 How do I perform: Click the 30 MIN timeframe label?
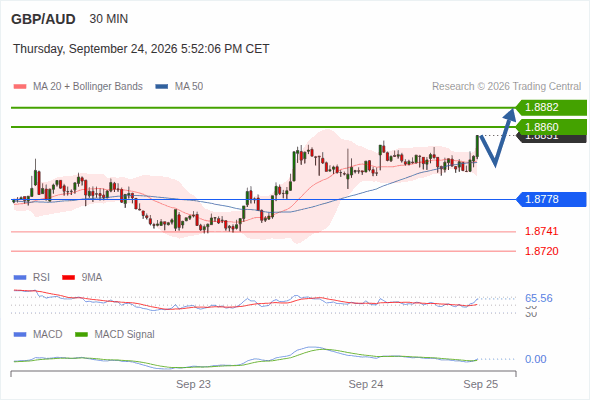click(x=109, y=19)
